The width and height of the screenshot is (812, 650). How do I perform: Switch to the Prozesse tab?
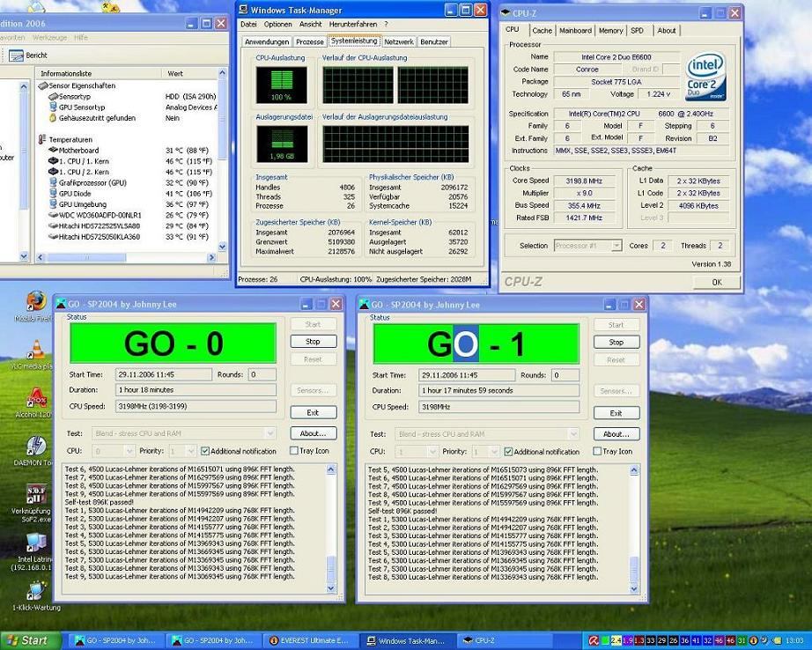point(310,42)
